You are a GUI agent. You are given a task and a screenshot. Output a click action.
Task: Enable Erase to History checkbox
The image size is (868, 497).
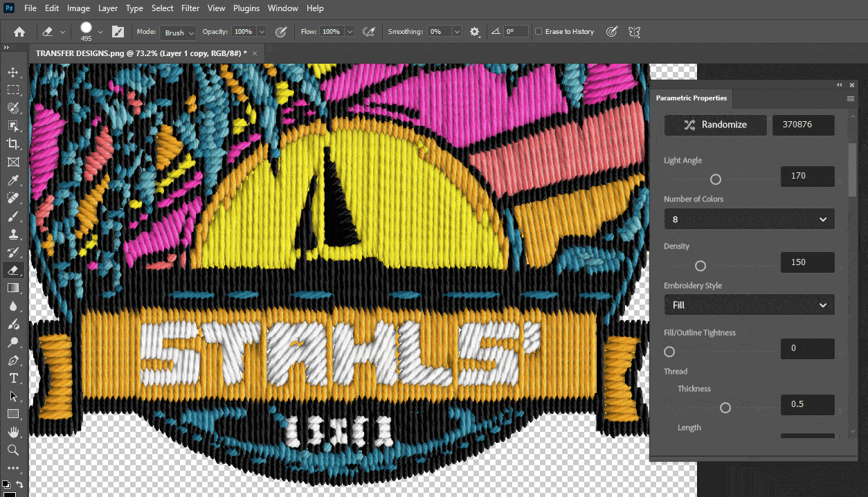click(x=539, y=32)
